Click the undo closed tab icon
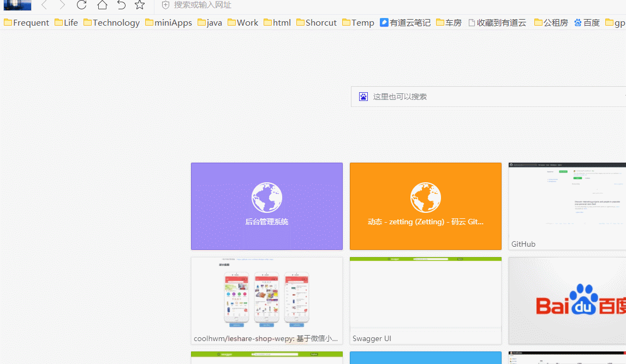 (121, 5)
